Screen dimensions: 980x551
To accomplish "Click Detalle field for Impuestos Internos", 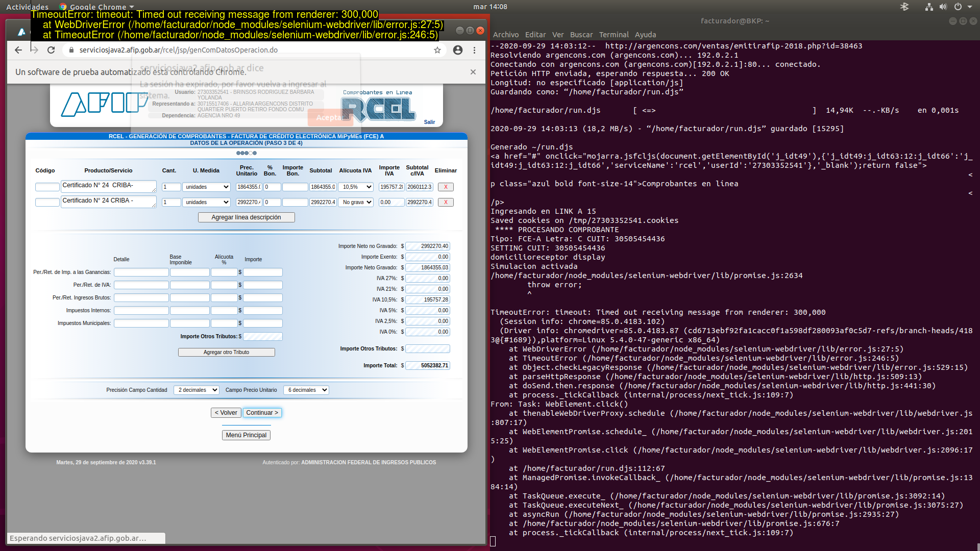I will pyautogui.click(x=141, y=310).
